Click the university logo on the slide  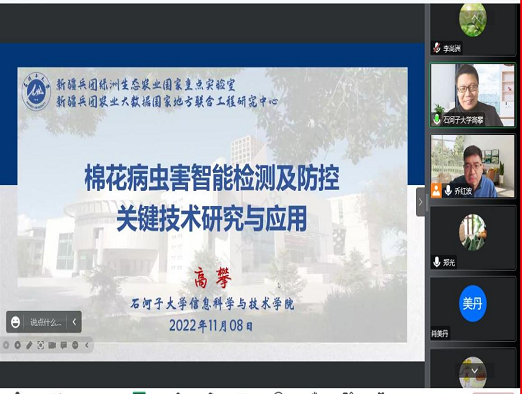pyautogui.click(x=37, y=91)
